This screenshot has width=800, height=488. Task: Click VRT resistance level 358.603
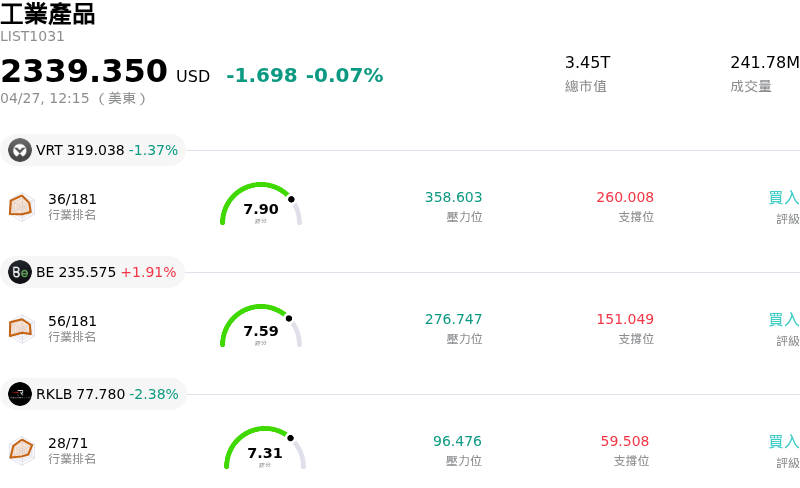(x=453, y=198)
